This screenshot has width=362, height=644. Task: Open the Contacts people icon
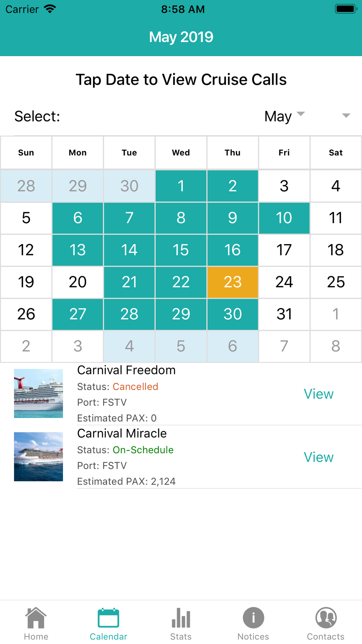[x=326, y=618]
